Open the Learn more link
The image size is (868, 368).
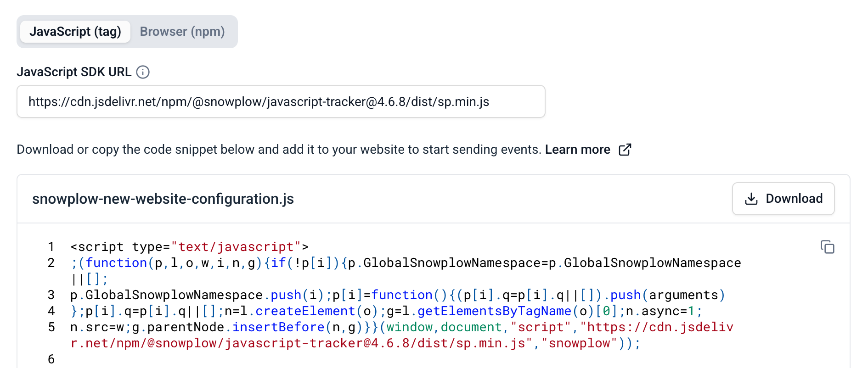click(577, 150)
